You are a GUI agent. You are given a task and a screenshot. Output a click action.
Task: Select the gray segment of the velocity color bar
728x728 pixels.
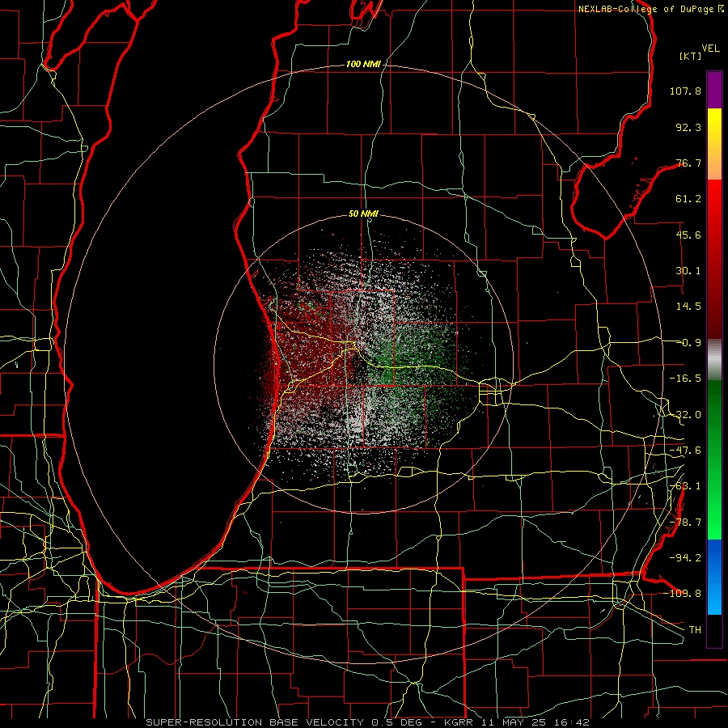[714, 360]
